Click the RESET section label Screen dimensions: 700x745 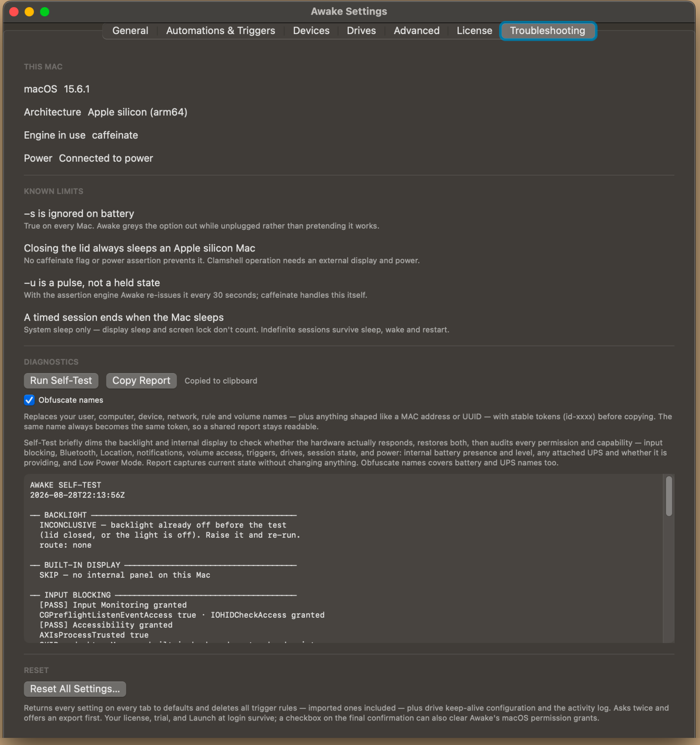(x=36, y=670)
